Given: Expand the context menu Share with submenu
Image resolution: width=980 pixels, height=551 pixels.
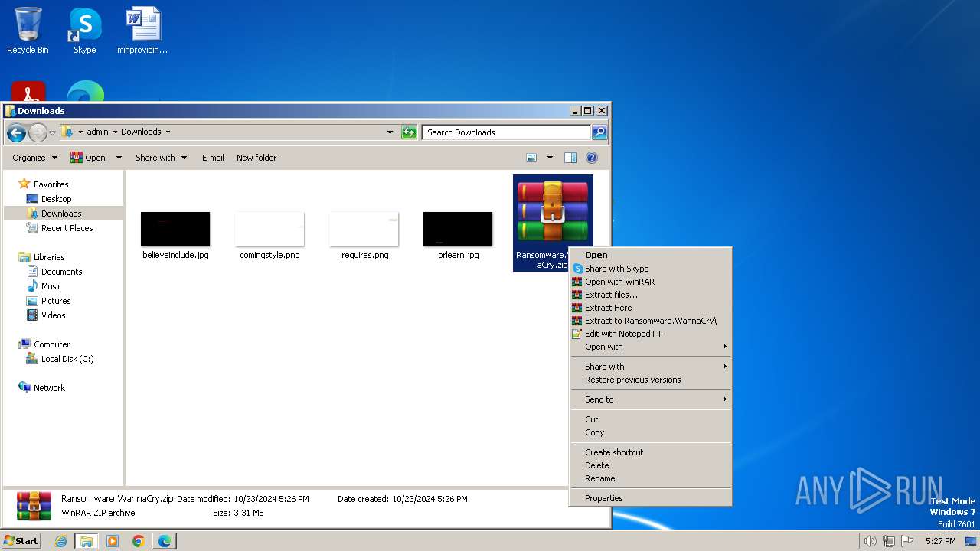Looking at the screenshot, I should (651, 367).
